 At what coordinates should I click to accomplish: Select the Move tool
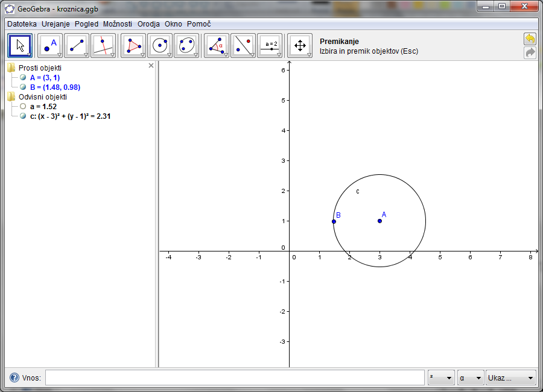click(20, 46)
